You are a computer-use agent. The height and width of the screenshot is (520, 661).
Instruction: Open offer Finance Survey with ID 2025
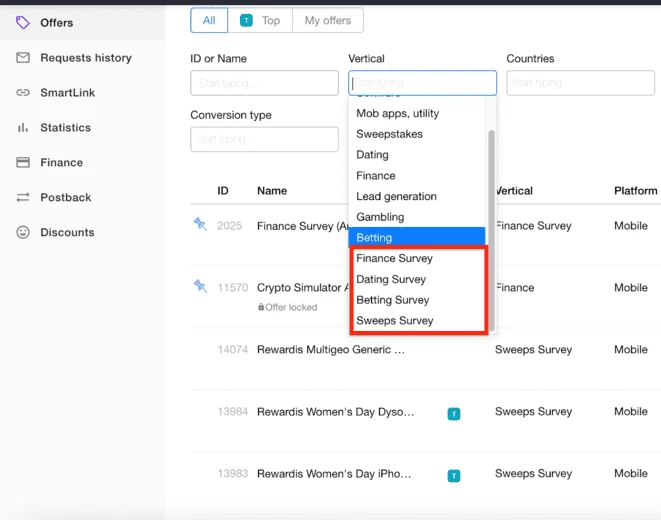[x=302, y=226]
